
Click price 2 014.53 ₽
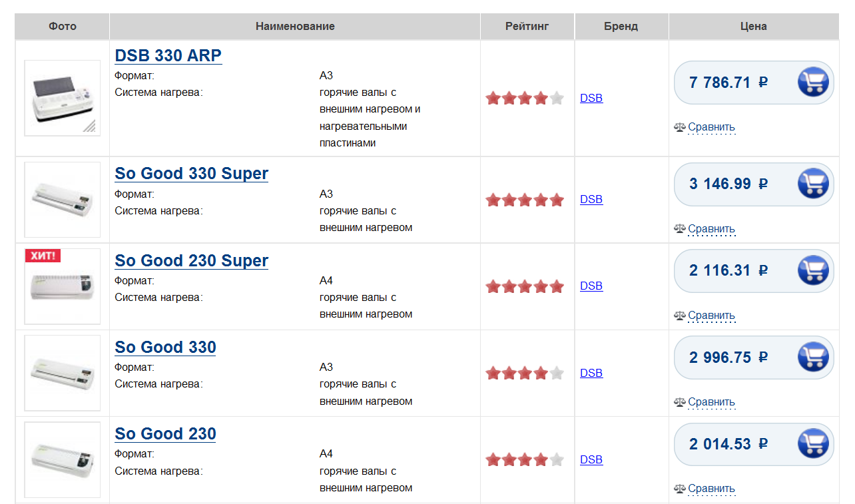click(728, 444)
